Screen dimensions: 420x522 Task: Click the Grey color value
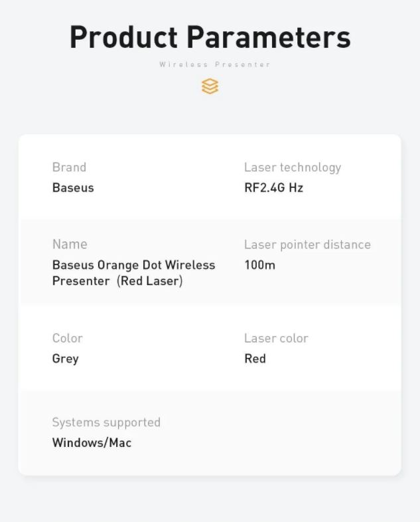[x=66, y=359]
